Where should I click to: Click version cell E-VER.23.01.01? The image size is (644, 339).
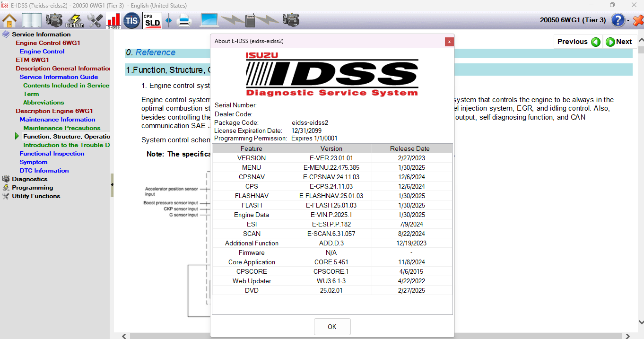(331, 158)
